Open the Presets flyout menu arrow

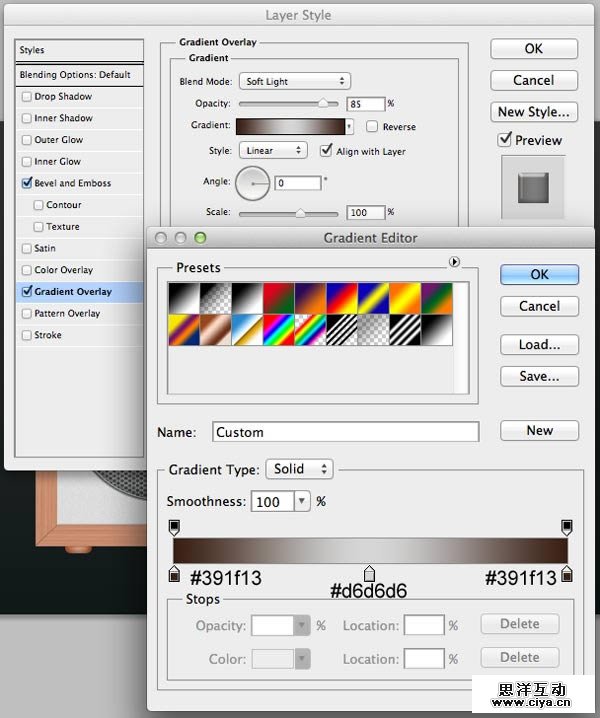point(455,261)
